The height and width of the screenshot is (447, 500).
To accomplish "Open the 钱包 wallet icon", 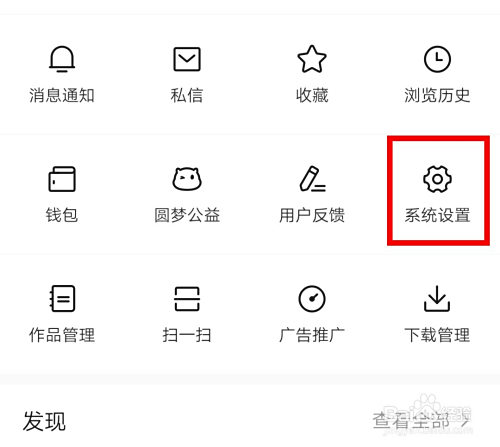I will [62, 179].
